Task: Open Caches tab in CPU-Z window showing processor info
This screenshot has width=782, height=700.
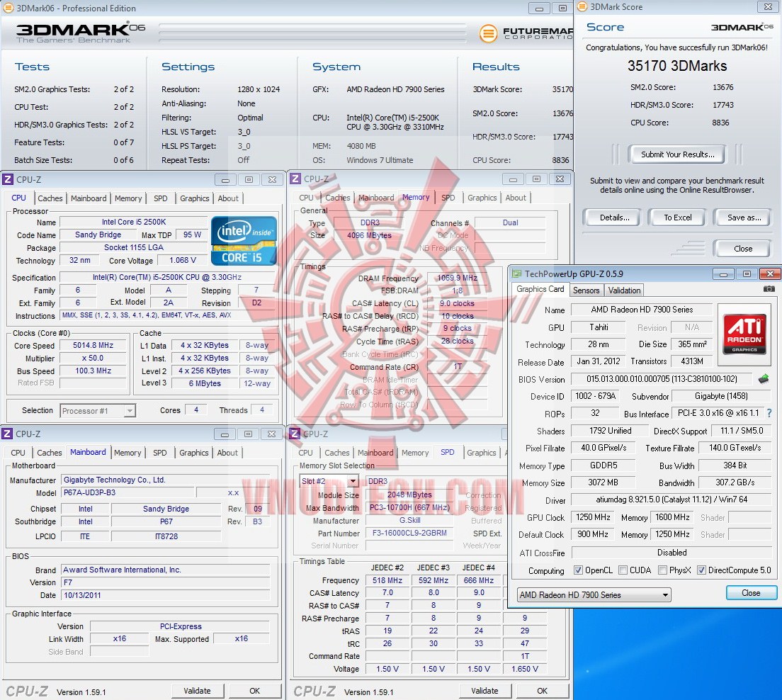Action: click(50, 198)
